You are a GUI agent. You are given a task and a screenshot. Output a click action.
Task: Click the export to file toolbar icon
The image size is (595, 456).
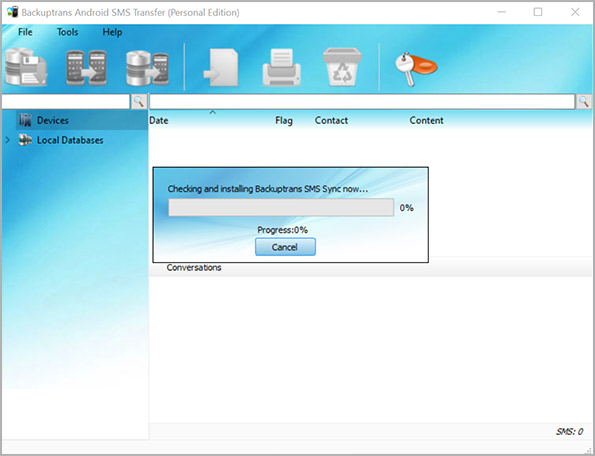221,68
